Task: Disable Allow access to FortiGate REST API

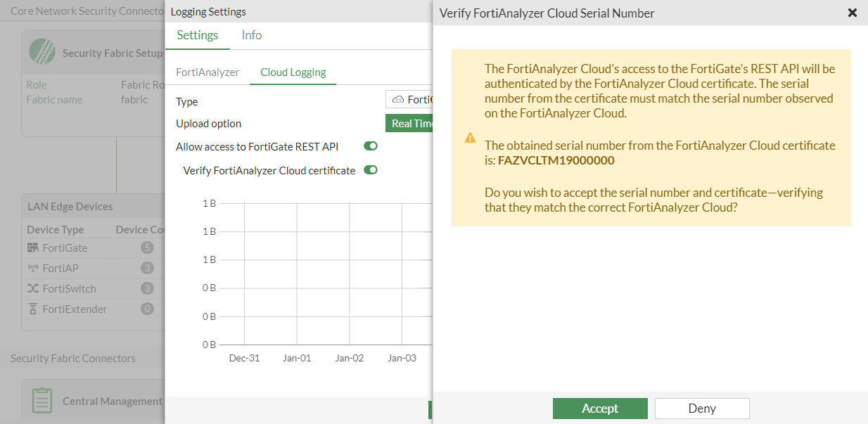Action: coord(370,146)
